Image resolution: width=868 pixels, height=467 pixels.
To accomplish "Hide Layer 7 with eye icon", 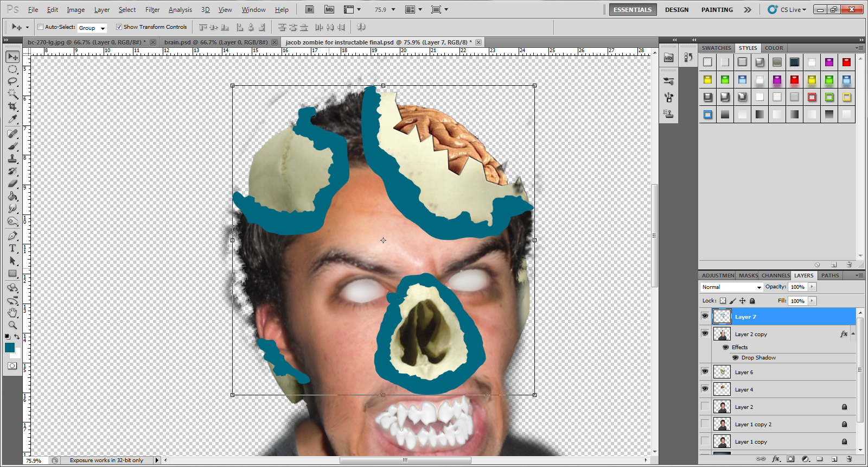I will coord(705,316).
